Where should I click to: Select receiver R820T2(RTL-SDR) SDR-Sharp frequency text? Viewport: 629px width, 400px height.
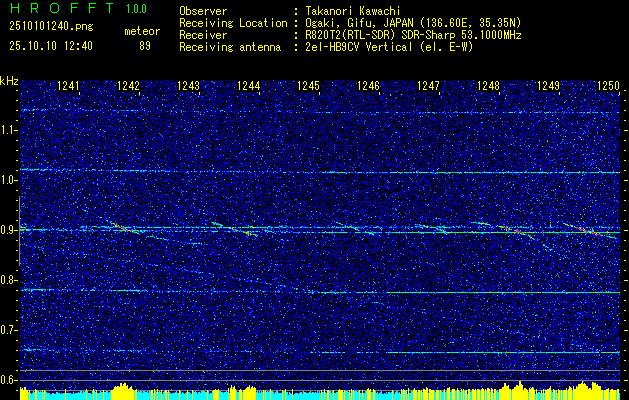click(413, 35)
